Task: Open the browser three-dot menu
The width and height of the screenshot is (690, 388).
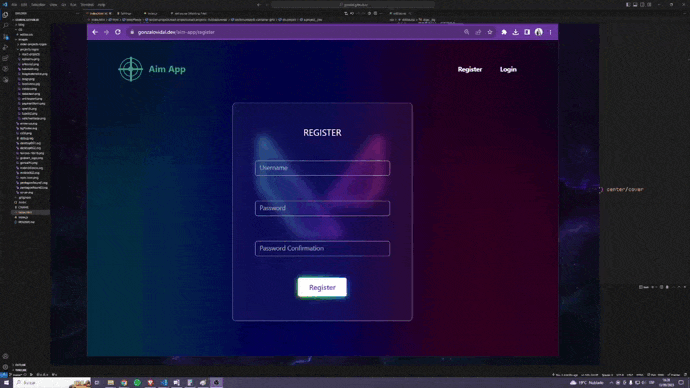Action: 550,32
